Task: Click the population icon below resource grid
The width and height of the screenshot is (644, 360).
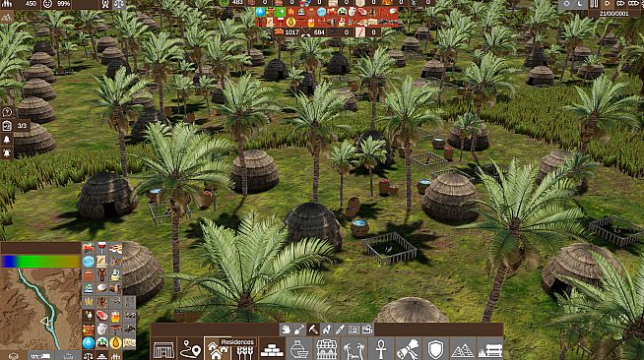Action: click(115, 355)
